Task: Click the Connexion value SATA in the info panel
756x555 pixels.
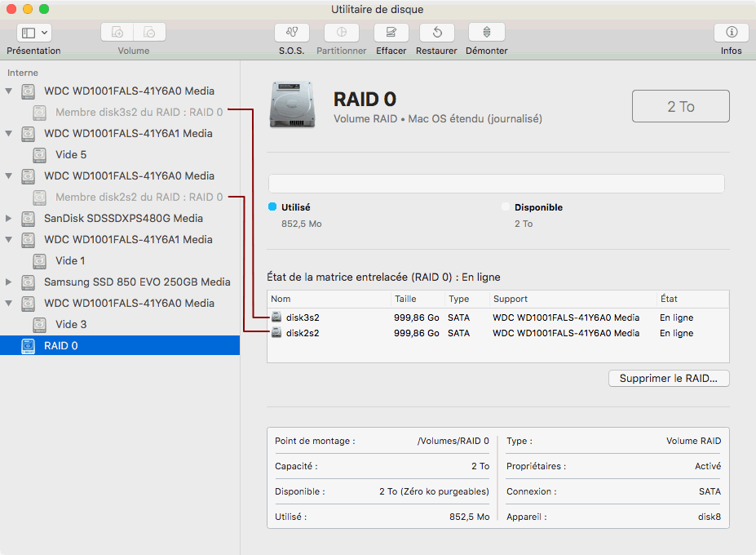Action: point(710,491)
